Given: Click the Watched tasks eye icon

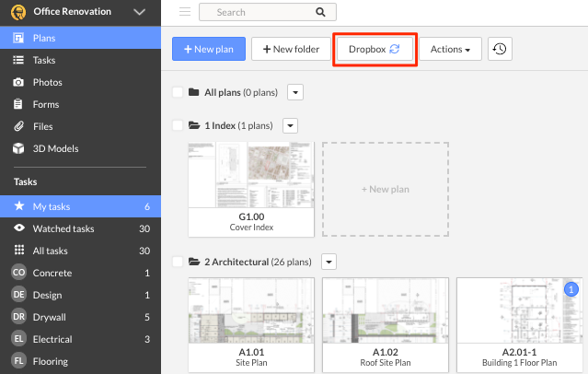Looking at the screenshot, I should point(19,228).
